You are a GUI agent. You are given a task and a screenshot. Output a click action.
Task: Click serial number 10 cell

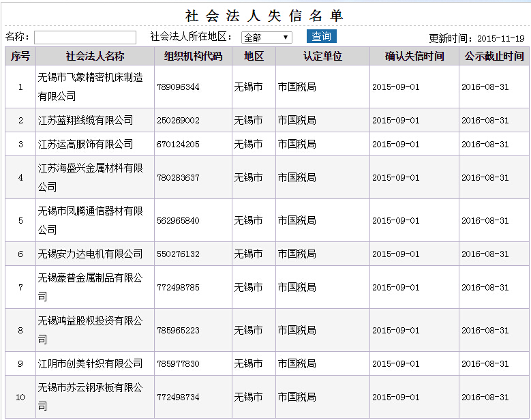pos(20,397)
